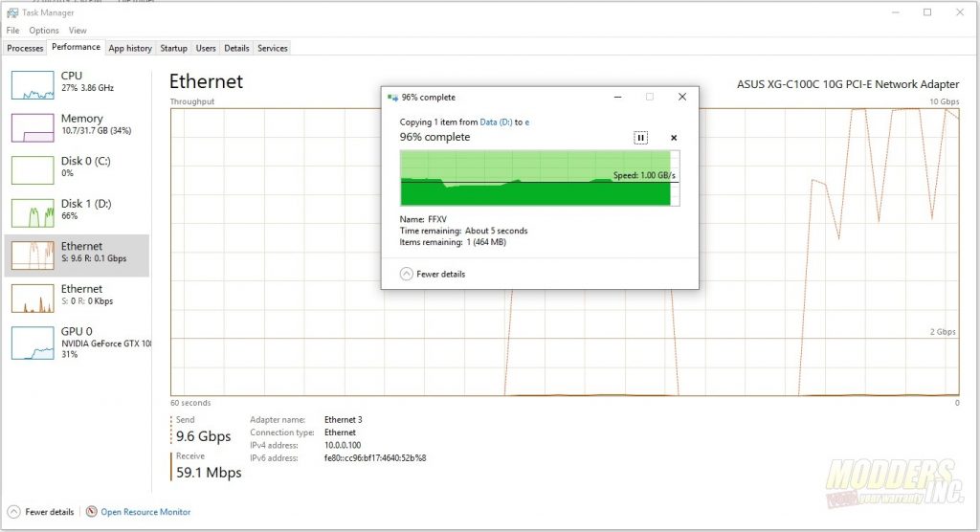Open the Options menu
Screen dimensions: 980x532
[x=44, y=30]
